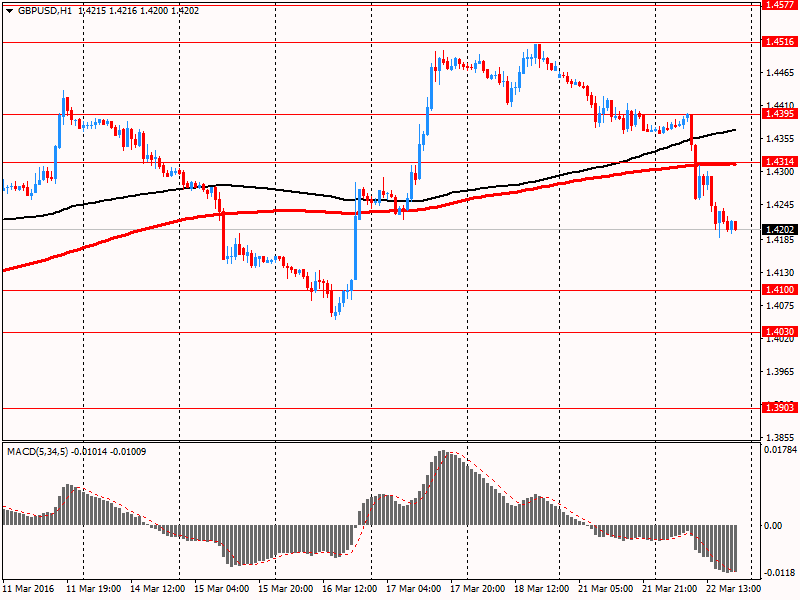Select the GBPUSD,H1 symbol title
The width and height of the screenshot is (800, 600).
45,11
